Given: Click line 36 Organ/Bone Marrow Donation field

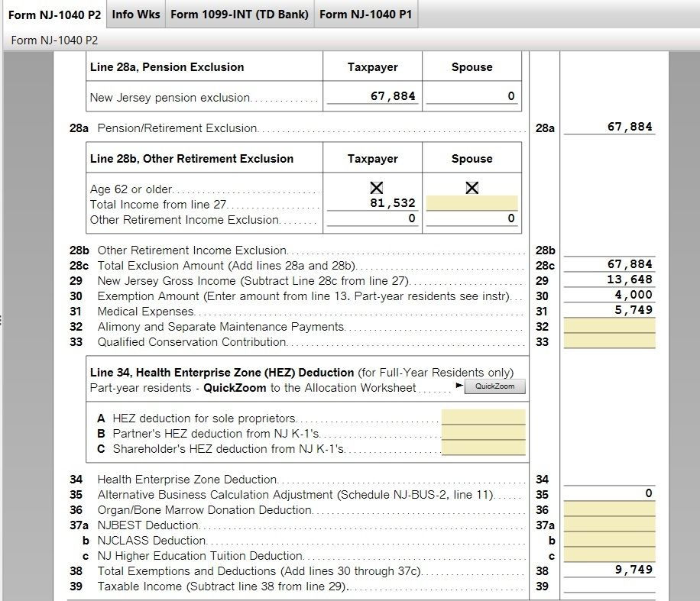Looking at the screenshot, I should [x=609, y=509].
